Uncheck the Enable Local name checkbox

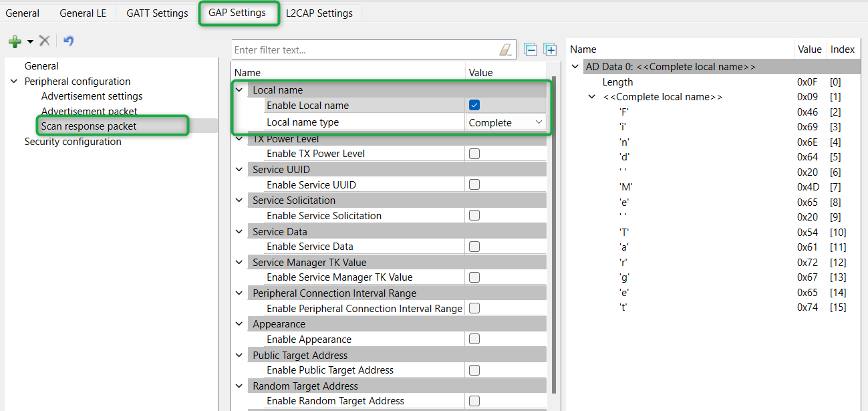[x=474, y=105]
